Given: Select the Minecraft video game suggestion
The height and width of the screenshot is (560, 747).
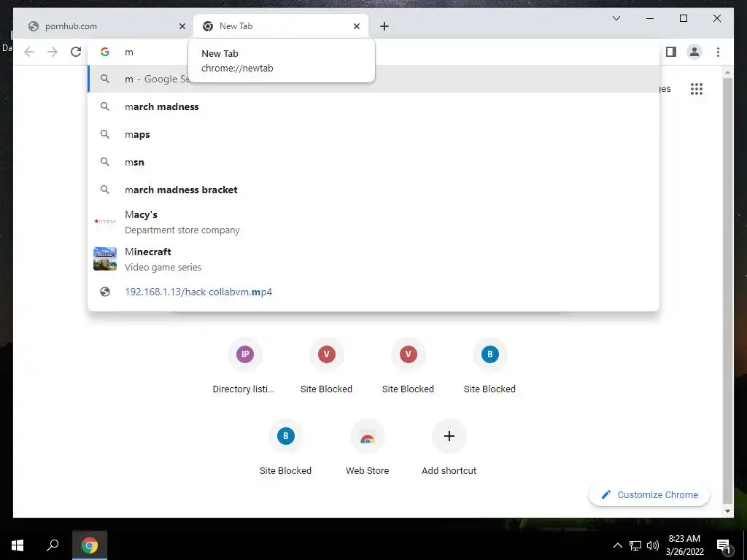Looking at the screenshot, I should click(373, 259).
